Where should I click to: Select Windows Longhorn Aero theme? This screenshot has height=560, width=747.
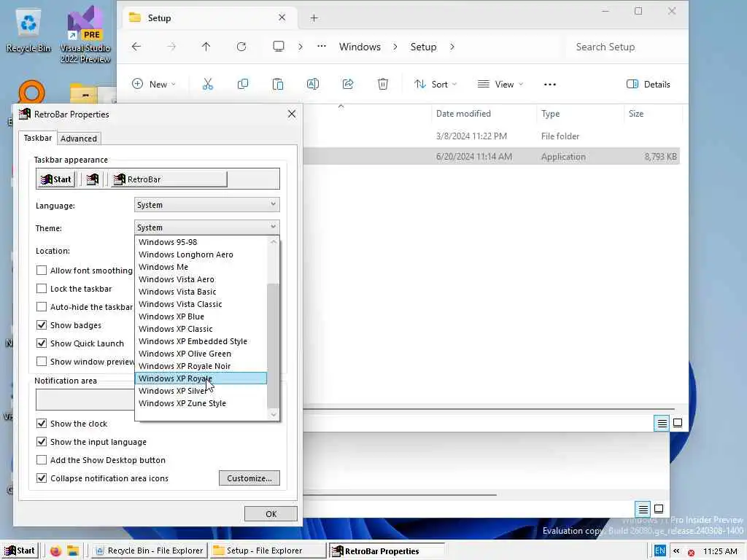pyautogui.click(x=201, y=254)
